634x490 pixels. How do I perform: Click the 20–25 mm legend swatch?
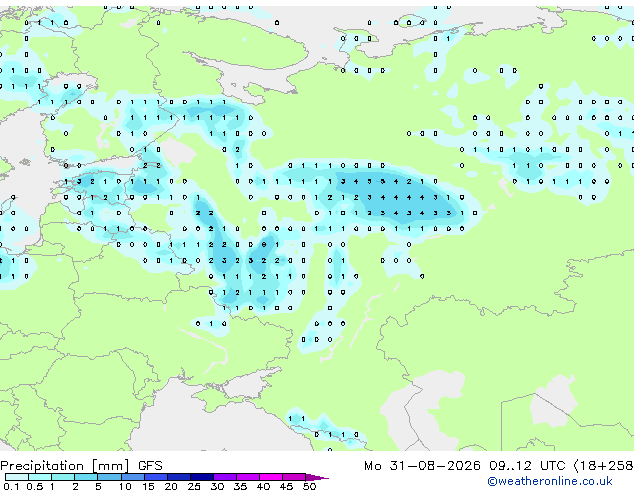pos(178,477)
